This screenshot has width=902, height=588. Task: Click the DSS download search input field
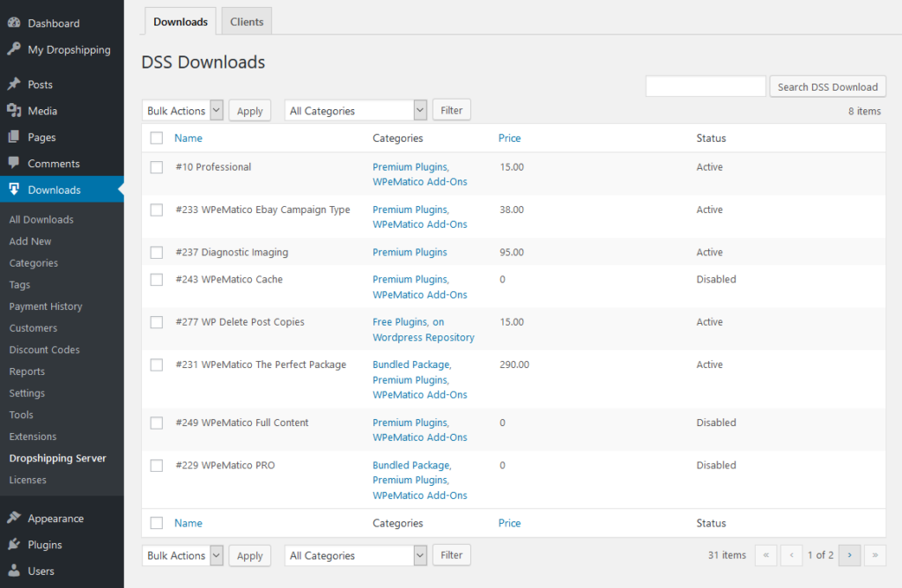(x=706, y=86)
